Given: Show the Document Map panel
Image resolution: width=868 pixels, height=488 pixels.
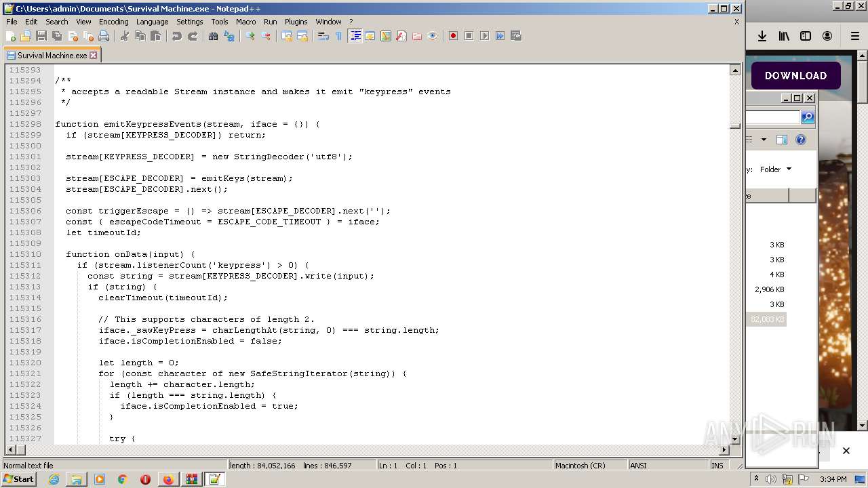Looking at the screenshot, I should click(386, 36).
